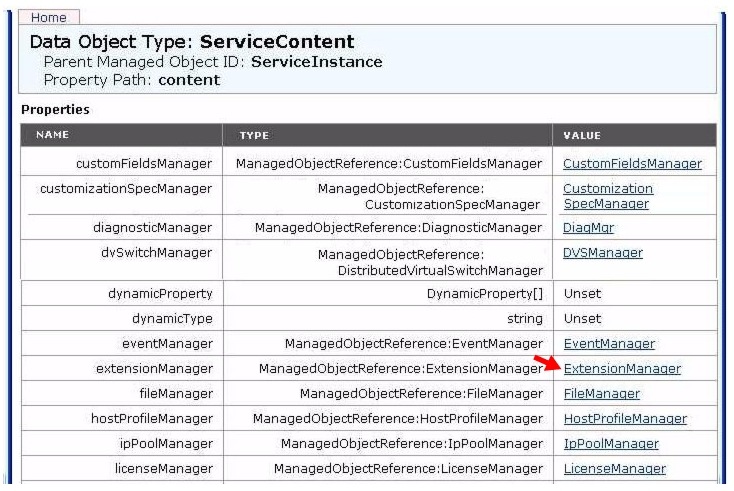Open the ExtensionManager link
Screen dimensions: 734x491
pyautogui.click(x=622, y=369)
